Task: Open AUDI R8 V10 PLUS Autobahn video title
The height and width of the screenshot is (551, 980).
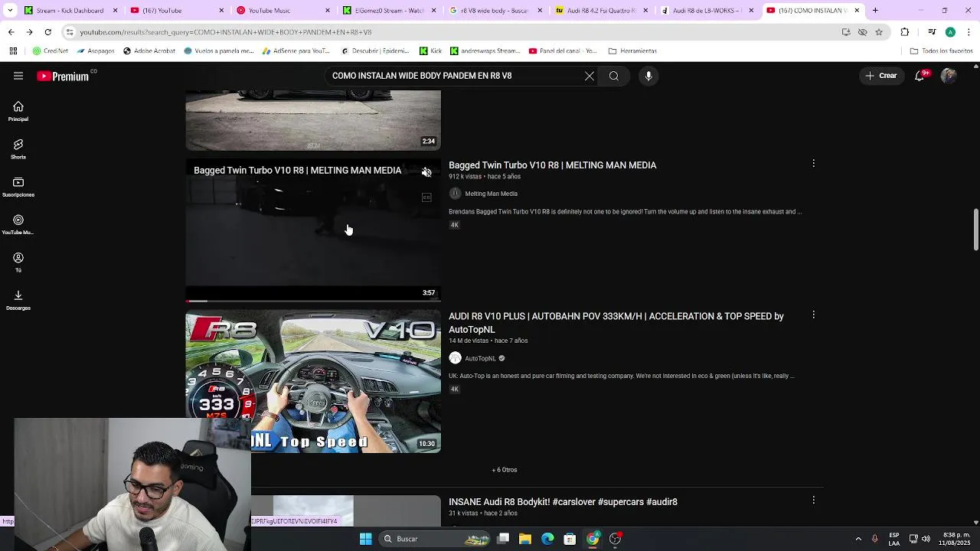Action: 616,323
